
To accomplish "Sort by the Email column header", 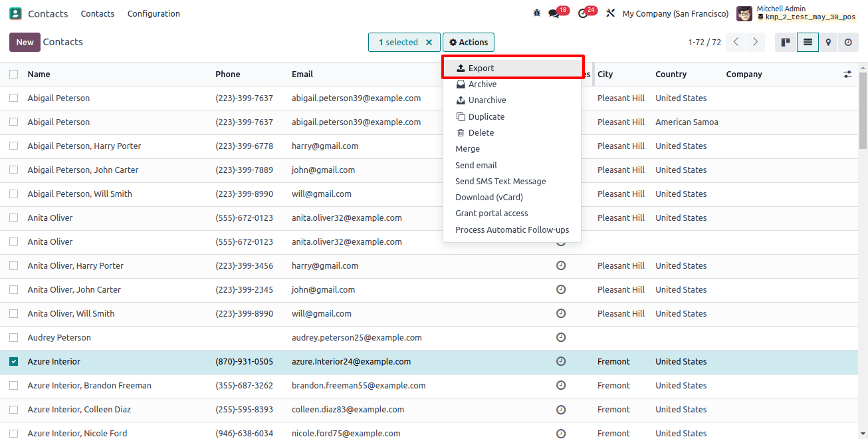I will tap(302, 74).
